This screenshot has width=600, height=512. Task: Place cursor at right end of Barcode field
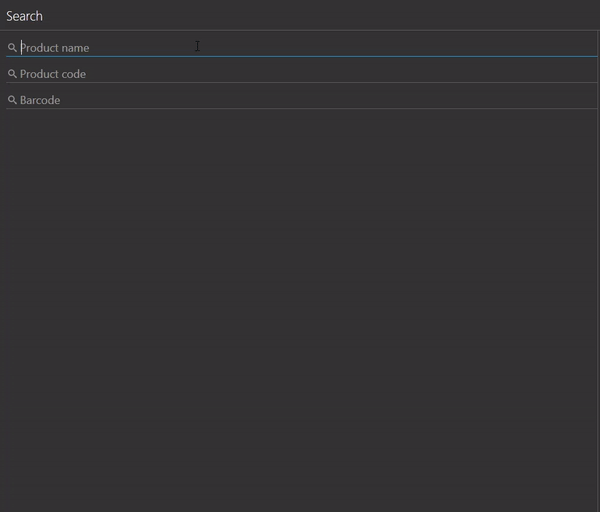[588, 100]
